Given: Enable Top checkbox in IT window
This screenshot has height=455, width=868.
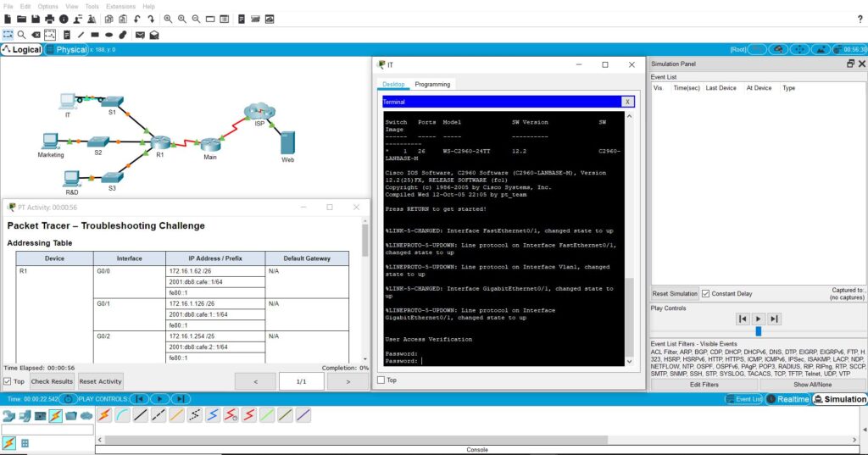Looking at the screenshot, I should (x=381, y=380).
